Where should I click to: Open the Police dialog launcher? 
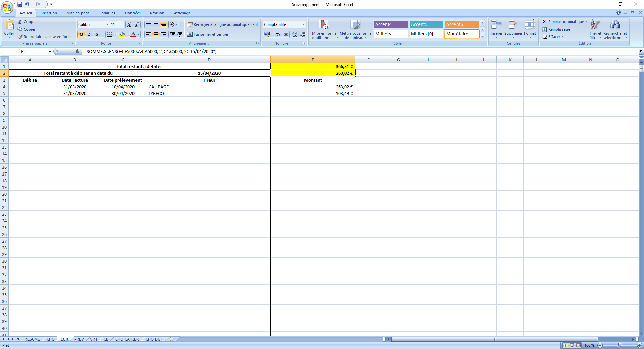click(x=139, y=43)
